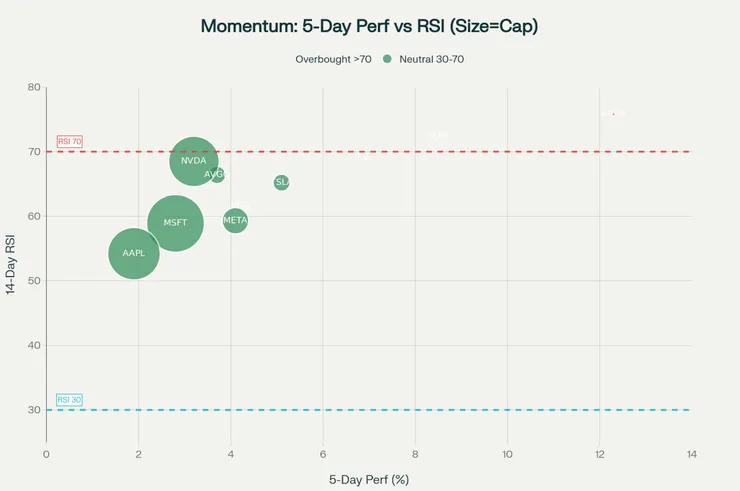This screenshot has height=491, width=740.
Task: Select the small bubble right of AVGO
Action: (x=281, y=182)
